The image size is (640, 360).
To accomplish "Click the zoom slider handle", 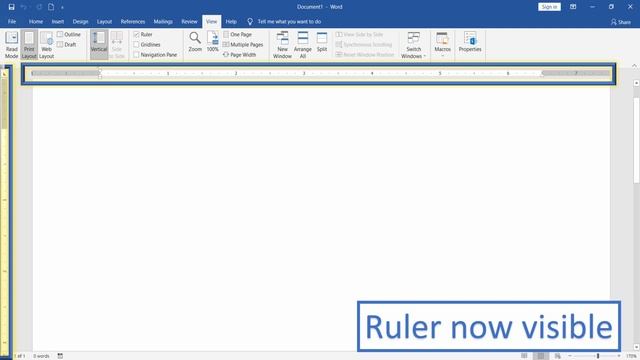I will point(598,356).
